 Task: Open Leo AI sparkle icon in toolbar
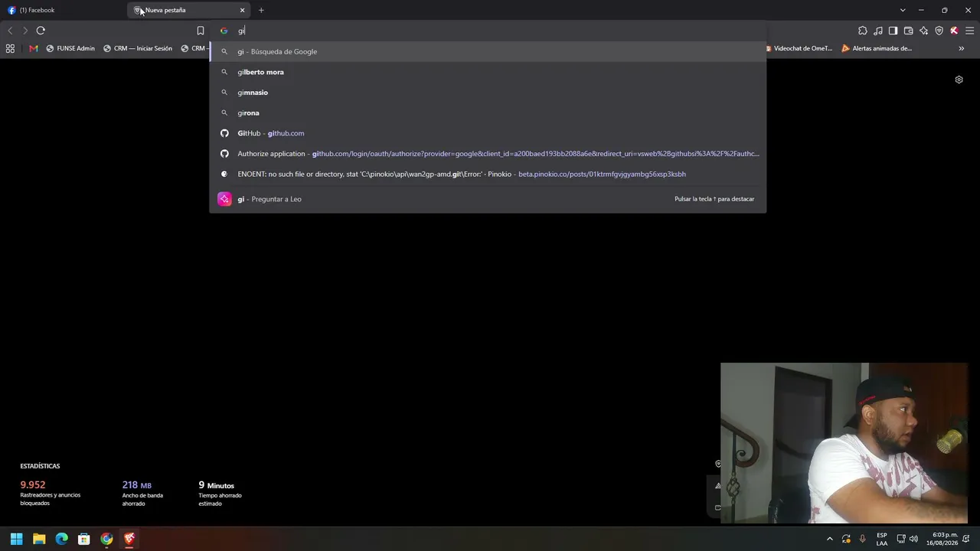pyautogui.click(x=924, y=31)
